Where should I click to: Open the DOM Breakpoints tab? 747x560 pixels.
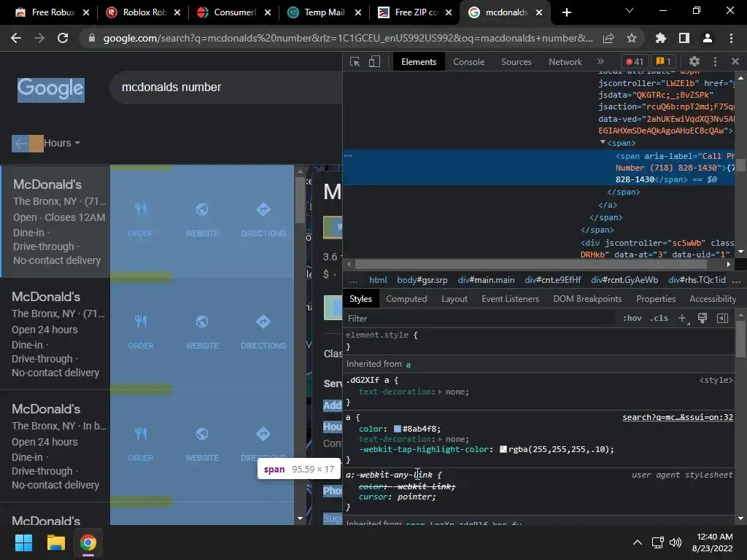(587, 299)
